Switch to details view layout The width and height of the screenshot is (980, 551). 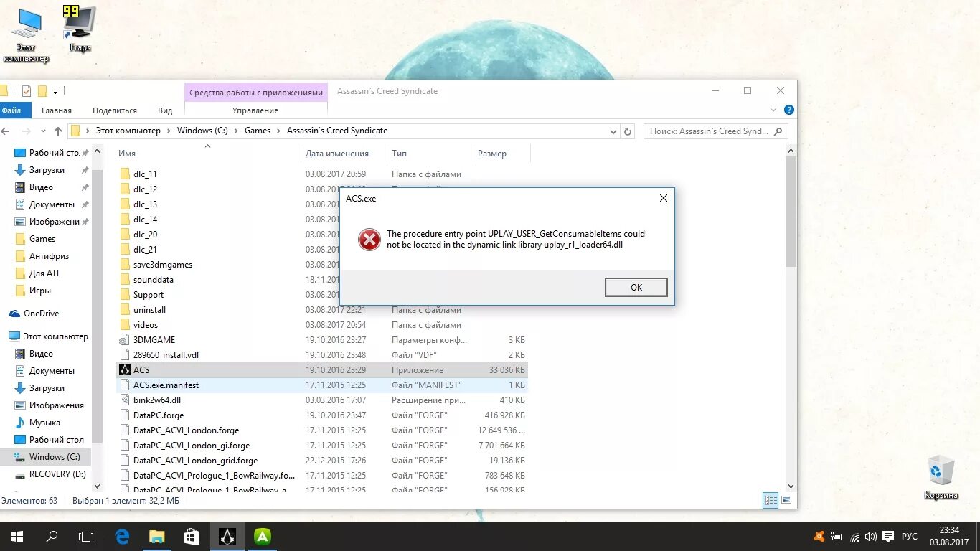[x=771, y=500]
